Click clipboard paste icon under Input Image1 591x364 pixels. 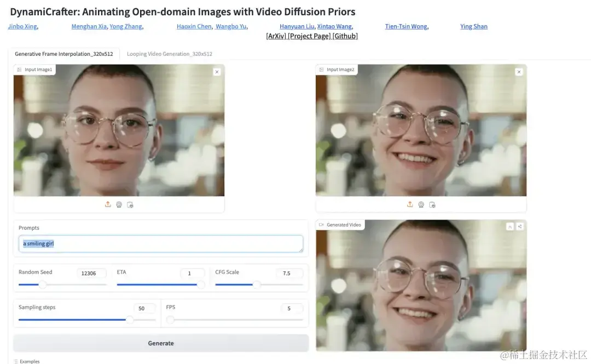click(x=130, y=205)
